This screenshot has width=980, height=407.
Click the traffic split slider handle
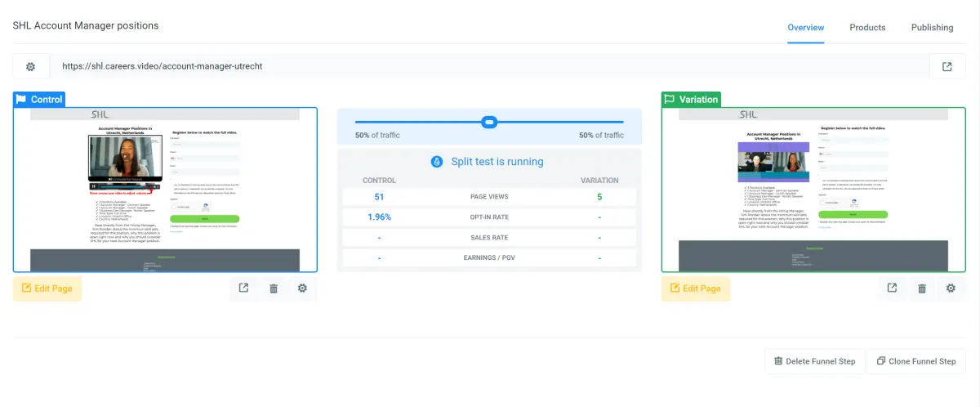pos(489,122)
